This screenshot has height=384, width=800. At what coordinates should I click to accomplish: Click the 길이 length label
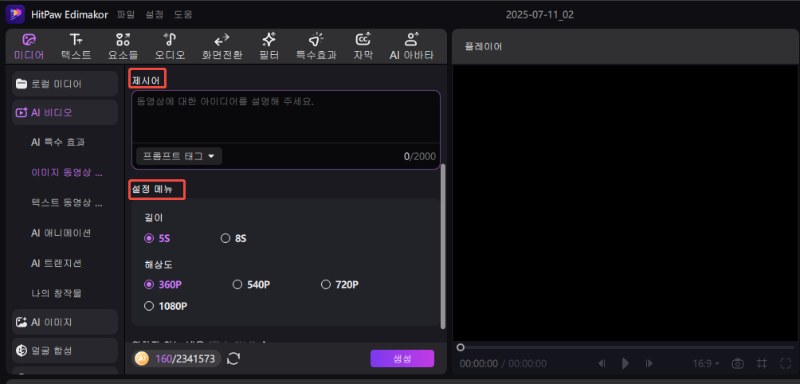[x=154, y=218]
